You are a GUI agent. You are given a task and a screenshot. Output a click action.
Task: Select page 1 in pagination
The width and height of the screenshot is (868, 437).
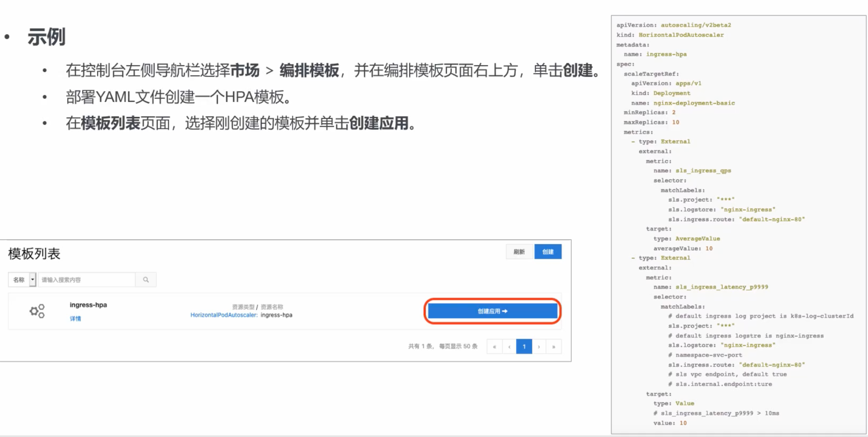point(524,347)
